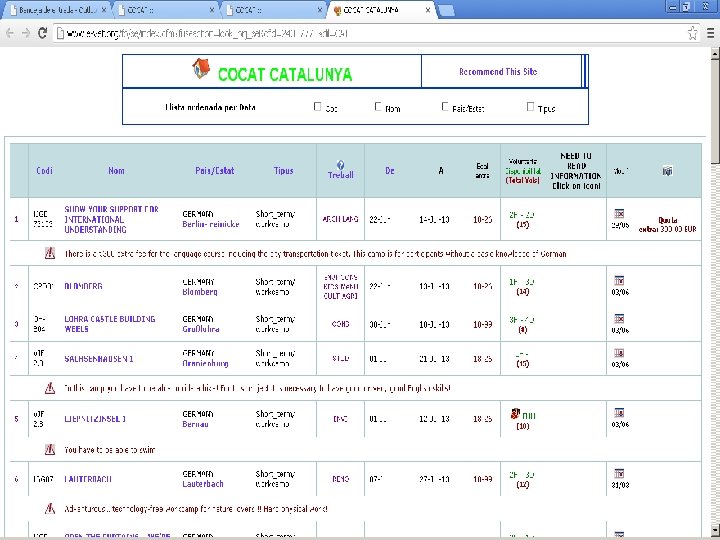Switch to the third COCAT tab
The height and width of the screenshot is (540, 720).
click(x=273, y=10)
